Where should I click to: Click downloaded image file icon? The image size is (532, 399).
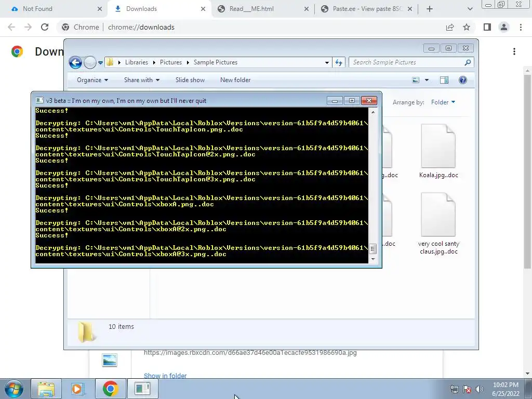(110, 360)
